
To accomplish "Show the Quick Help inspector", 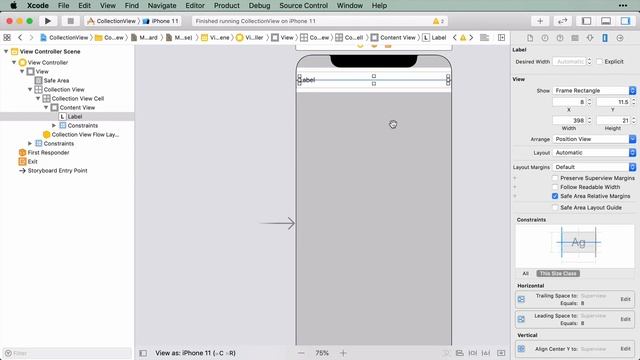I will [560, 38].
